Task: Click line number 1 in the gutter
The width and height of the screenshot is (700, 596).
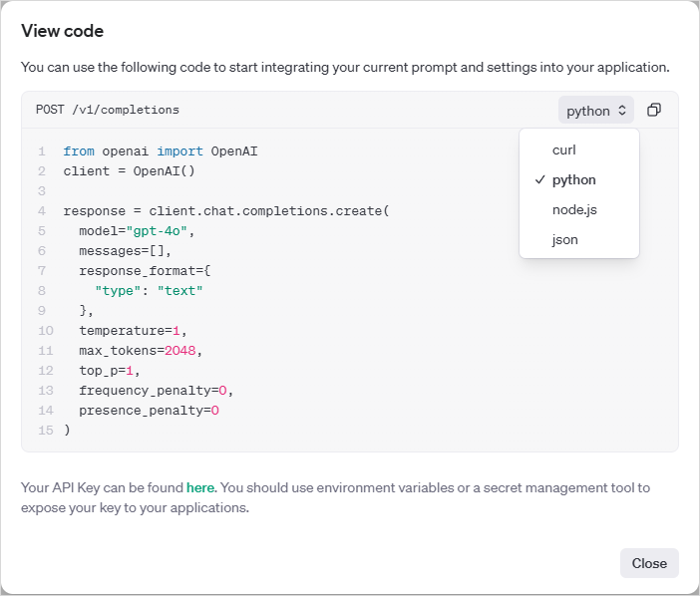Action: (42, 151)
